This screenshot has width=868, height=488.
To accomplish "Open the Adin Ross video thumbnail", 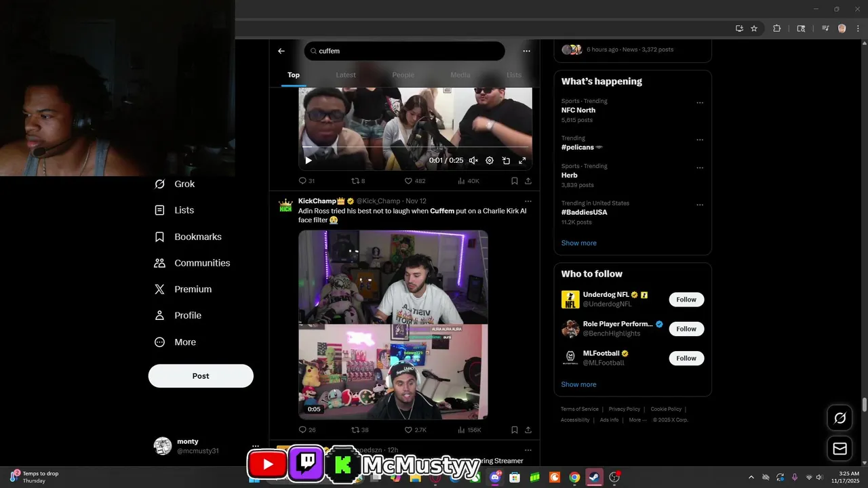I will (x=393, y=325).
